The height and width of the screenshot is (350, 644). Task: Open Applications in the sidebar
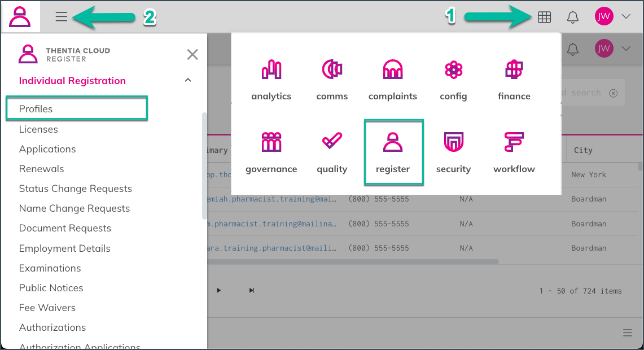pos(47,149)
